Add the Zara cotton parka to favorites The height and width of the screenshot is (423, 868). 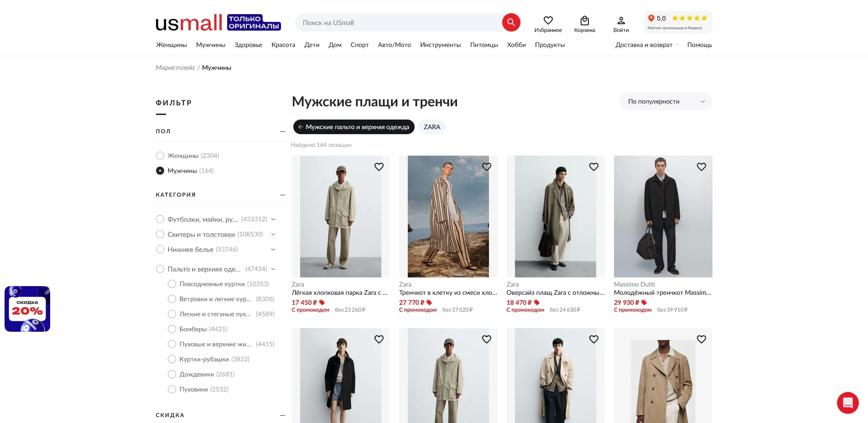coord(379,167)
